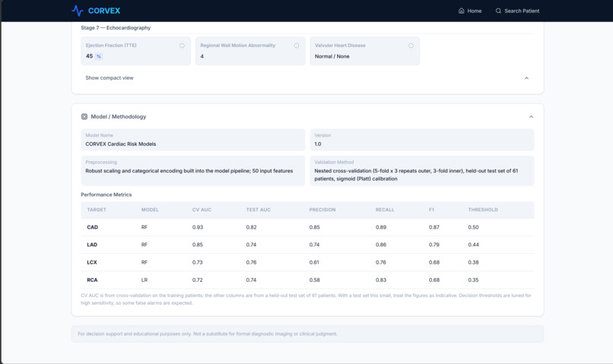The width and height of the screenshot is (613, 364).
Task: Click the THRESHOLD column header
Action: point(483,210)
